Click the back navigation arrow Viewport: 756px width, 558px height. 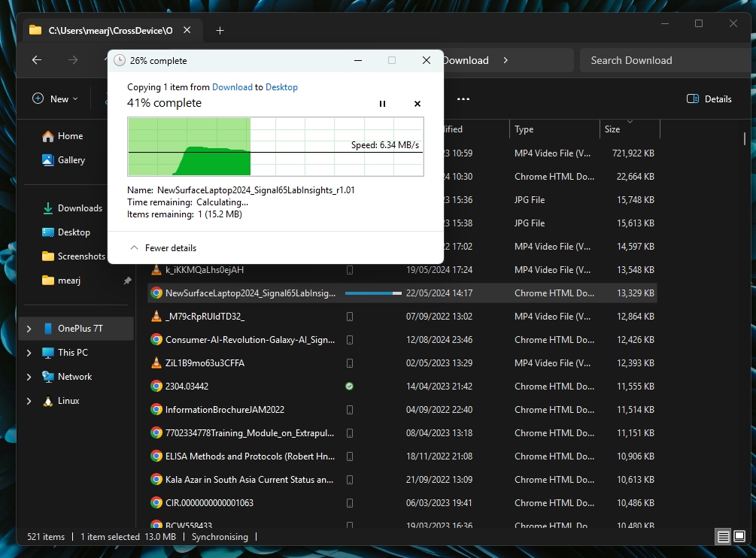[36, 60]
